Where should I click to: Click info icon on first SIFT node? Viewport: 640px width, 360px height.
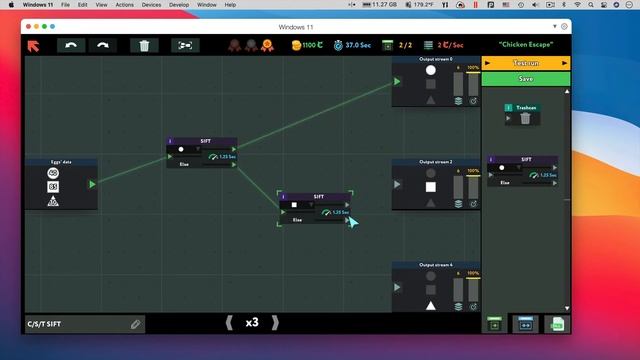tap(170, 141)
